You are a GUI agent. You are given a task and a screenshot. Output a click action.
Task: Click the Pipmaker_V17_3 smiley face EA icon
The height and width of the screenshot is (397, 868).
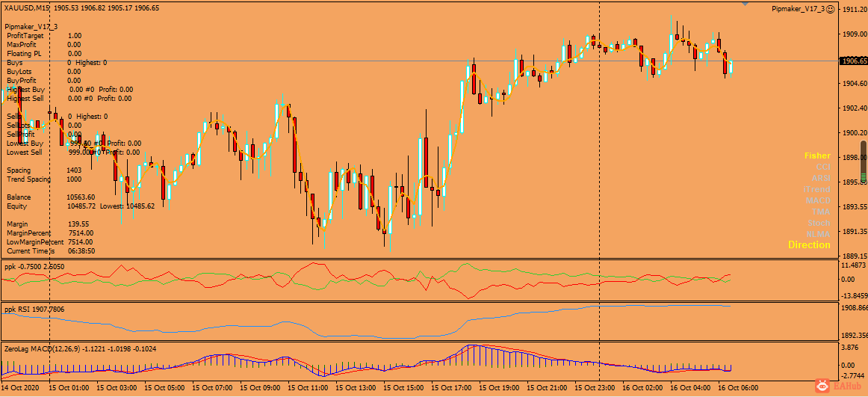830,9
